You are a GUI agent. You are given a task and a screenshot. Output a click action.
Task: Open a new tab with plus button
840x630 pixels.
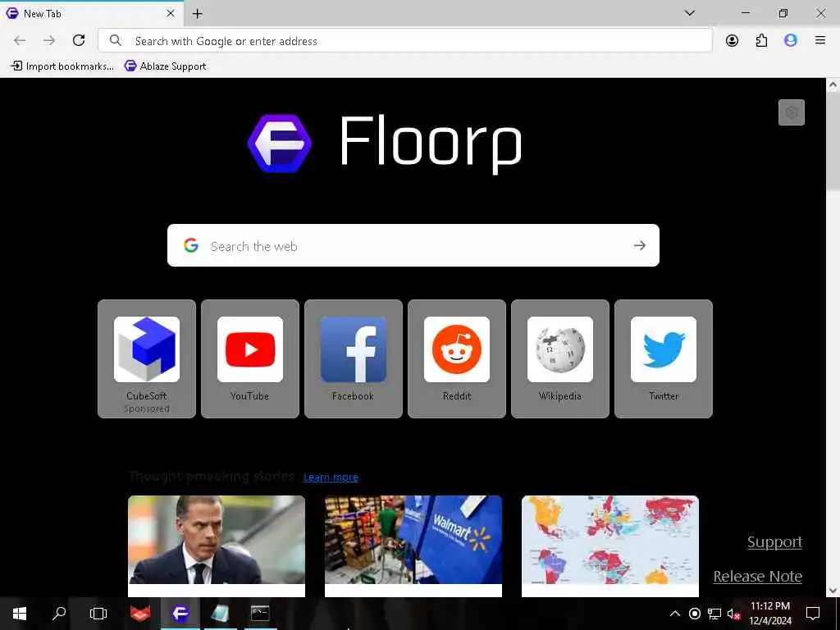(197, 14)
